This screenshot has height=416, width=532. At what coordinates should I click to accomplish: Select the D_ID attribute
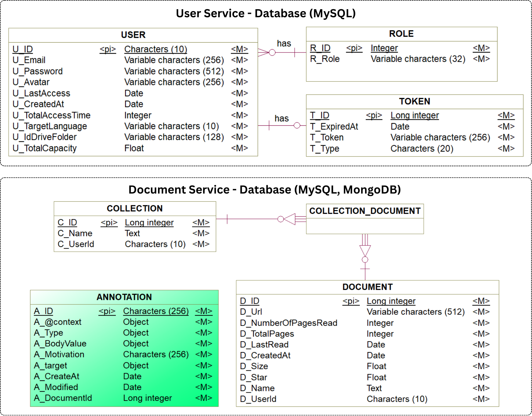pos(250,301)
